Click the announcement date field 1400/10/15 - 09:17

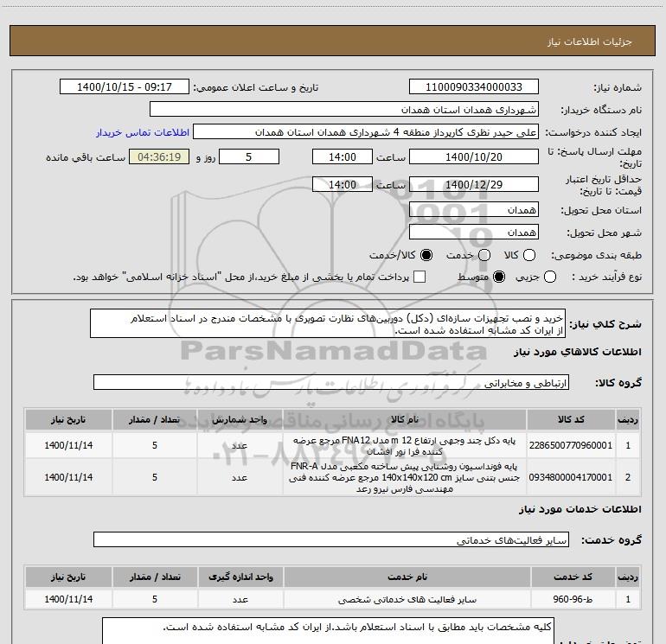[125, 87]
